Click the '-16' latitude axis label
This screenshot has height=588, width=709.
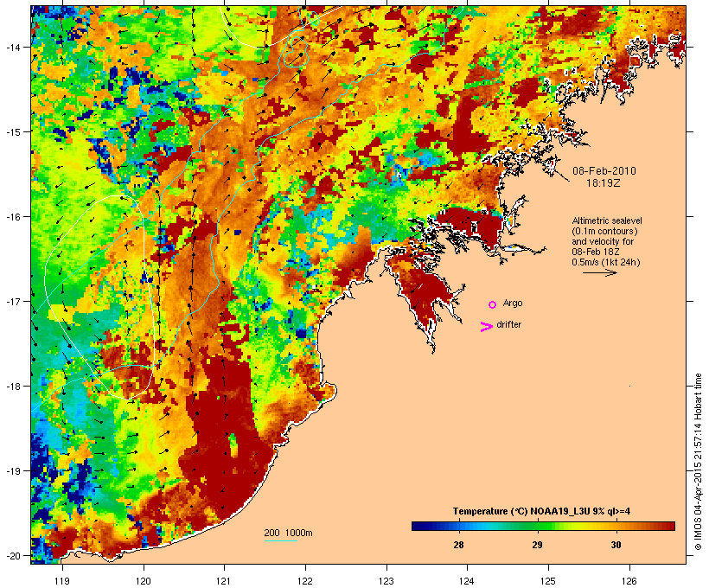click(12, 217)
